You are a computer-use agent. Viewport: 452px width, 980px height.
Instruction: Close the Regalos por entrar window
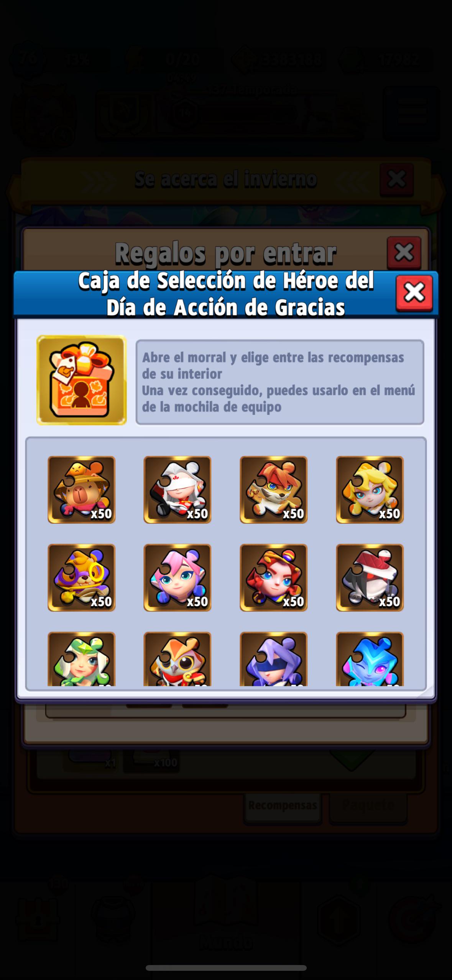(x=404, y=252)
